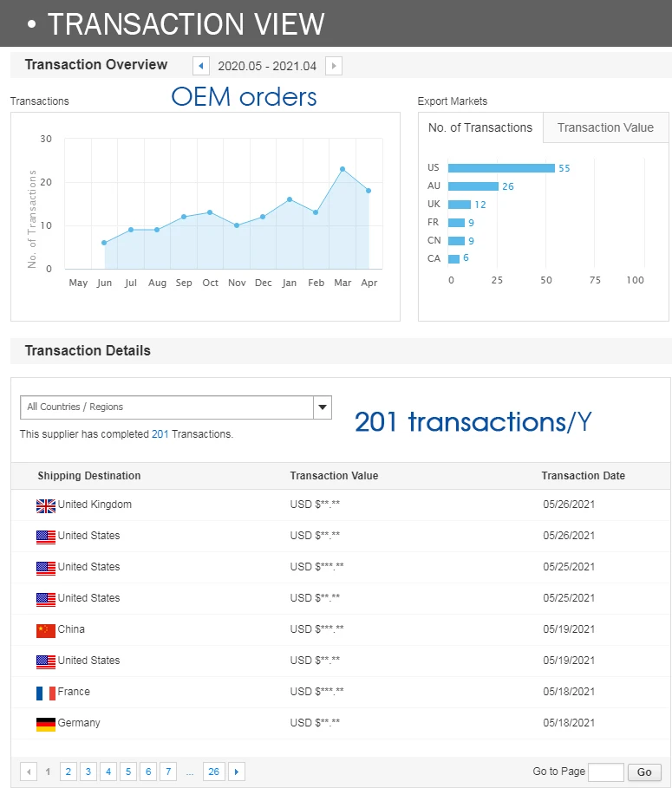The width and height of the screenshot is (672, 788).
Task: Click the Go to Page input field
Action: [606, 772]
